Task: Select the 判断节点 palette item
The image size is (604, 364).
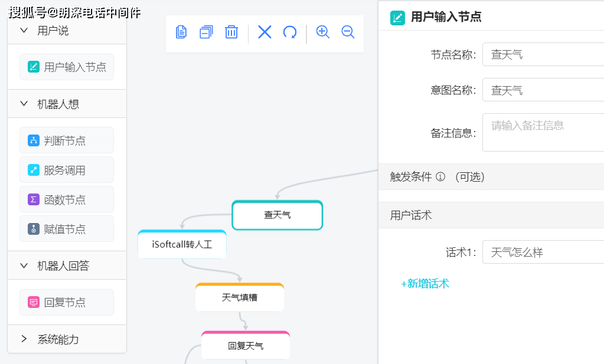Action: coord(66,140)
